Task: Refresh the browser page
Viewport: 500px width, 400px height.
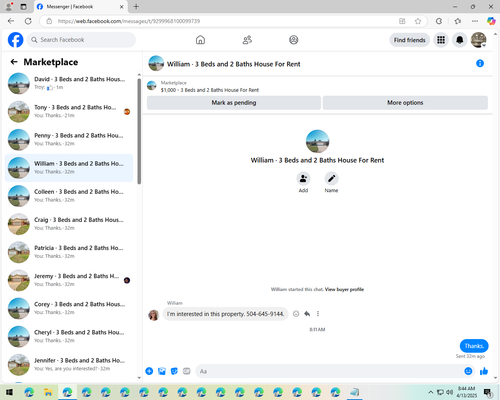Action: (x=28, y=21)
